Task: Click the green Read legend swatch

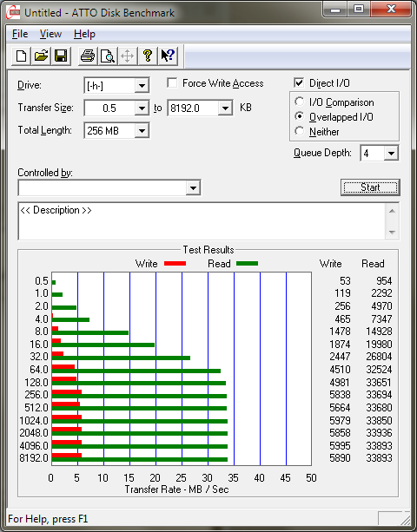Action: (x=247, y=263)
